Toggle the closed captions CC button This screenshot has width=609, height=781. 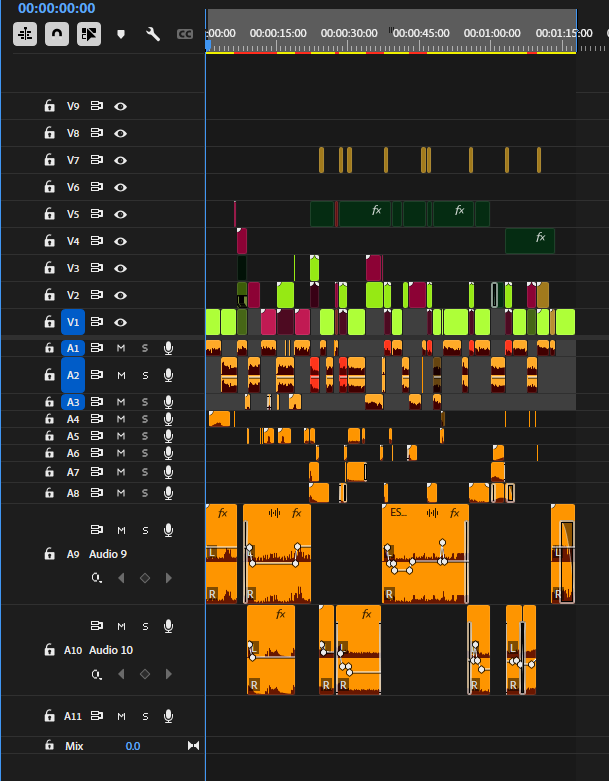click(x=185, y=34)
